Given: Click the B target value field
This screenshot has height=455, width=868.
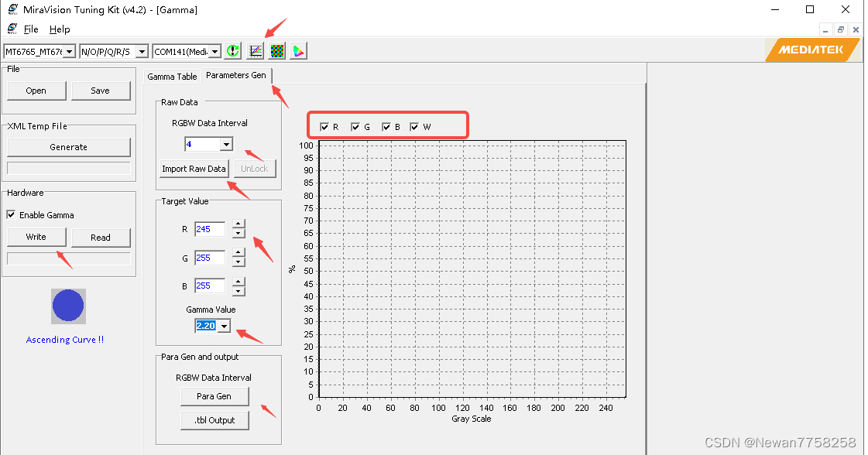Looking at the screenshot, I should point(210,286).
